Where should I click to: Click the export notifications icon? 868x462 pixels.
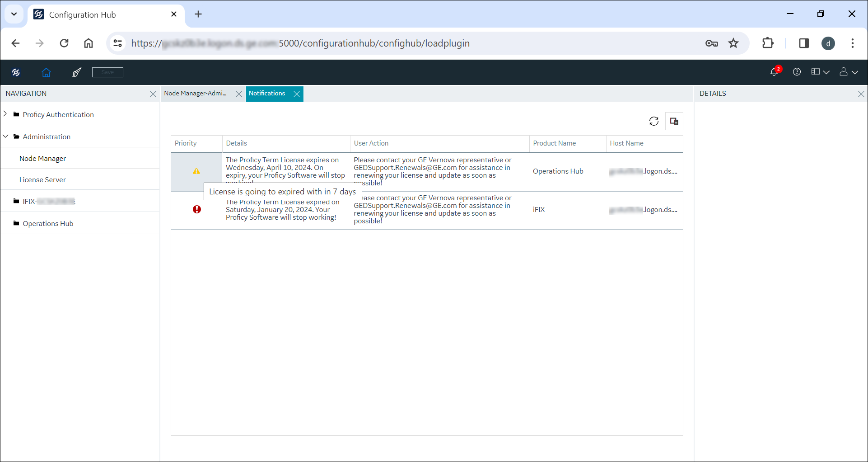tap(674, 121)
